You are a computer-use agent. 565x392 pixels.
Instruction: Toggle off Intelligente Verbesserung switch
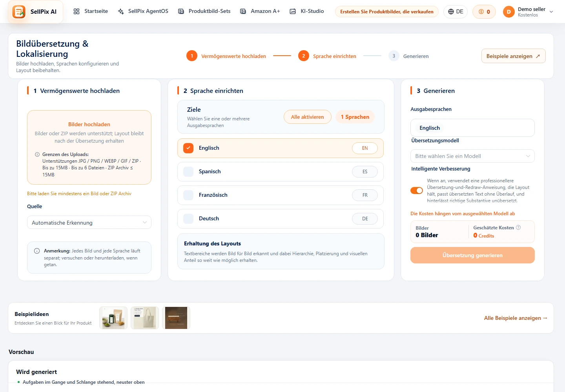point(417,191)
